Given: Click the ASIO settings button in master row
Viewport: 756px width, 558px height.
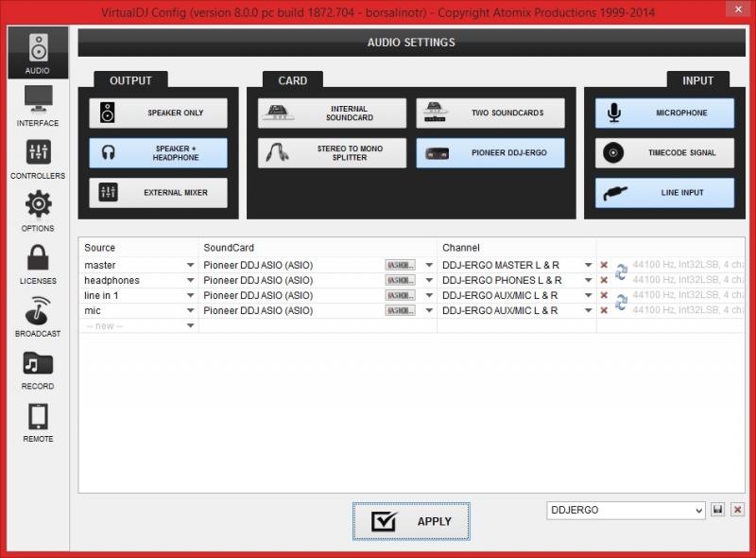Looking at the screenshot, I should tap(400, 265).
